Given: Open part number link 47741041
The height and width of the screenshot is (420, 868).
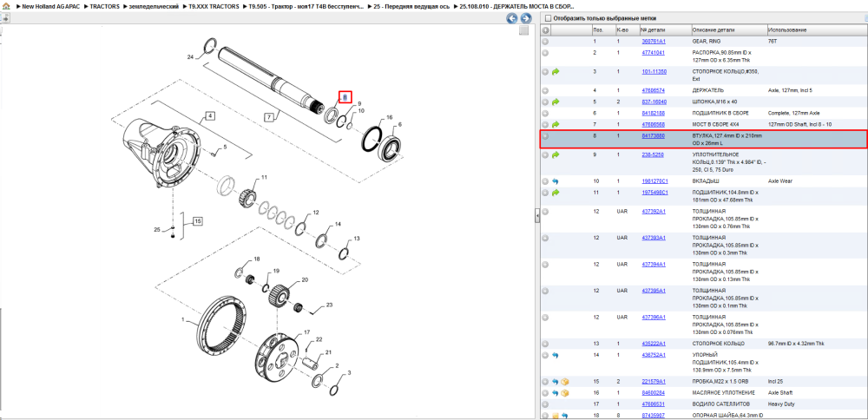Looking at the screenshot, I should tap(654, 53).
